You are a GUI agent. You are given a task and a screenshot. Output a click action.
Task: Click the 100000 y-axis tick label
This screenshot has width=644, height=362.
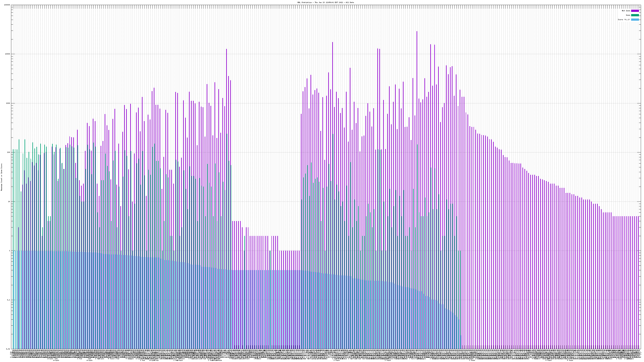click(7, 5)
